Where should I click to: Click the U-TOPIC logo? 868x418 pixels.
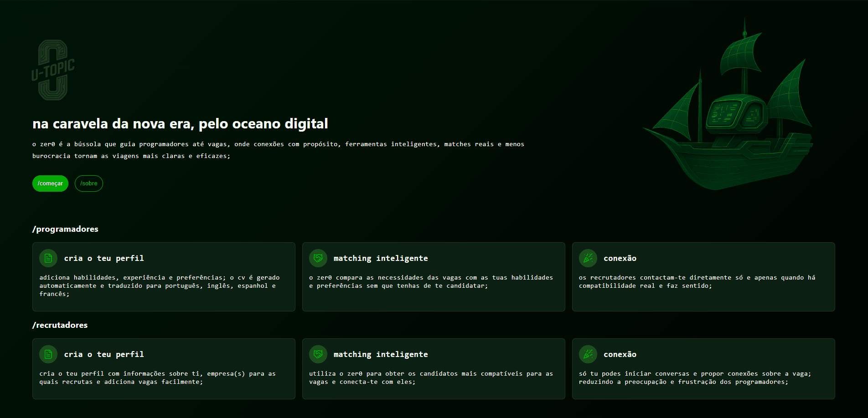pos(53,70)
